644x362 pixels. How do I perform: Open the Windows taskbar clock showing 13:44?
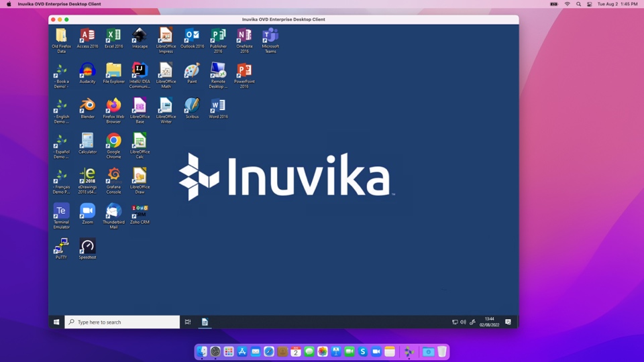coord(489,322)
